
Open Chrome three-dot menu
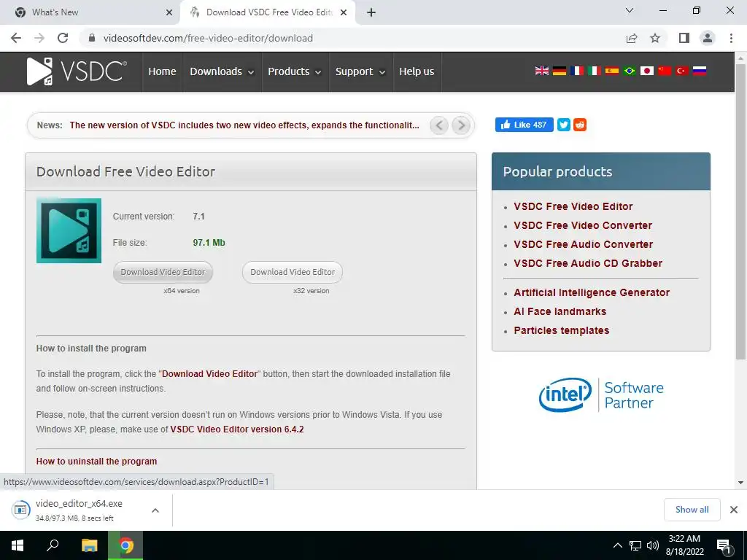[731, 38]
